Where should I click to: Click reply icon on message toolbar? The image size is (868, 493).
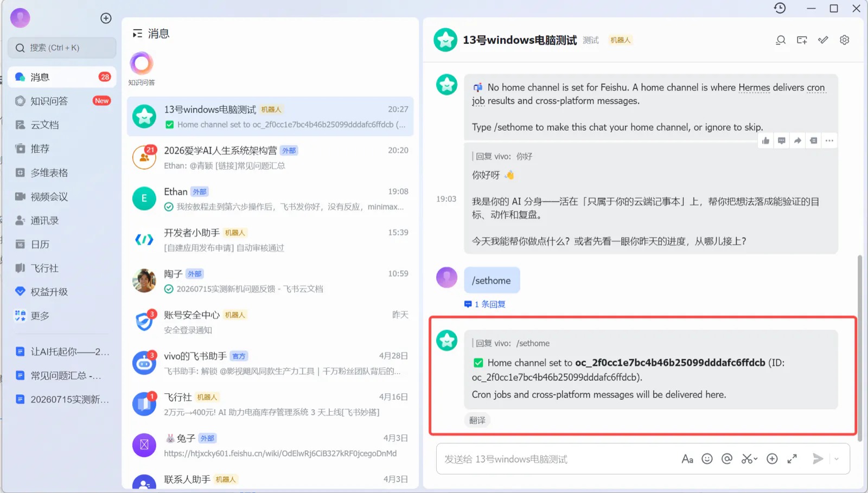point(782,140)
